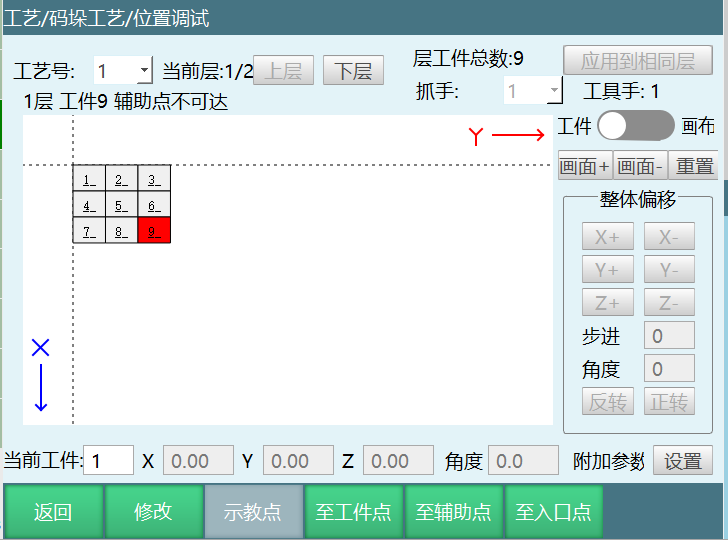This screenshot has width=728, height=540.
Task: Go to next layer with 下层
Action: click(353, 71)
